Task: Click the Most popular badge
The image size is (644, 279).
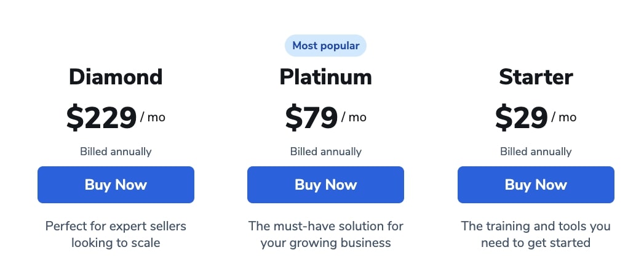Action: 326,46
